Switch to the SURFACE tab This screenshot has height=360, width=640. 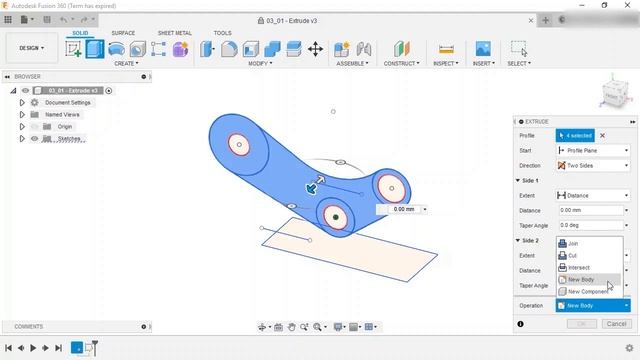click(x=123, y=33)
